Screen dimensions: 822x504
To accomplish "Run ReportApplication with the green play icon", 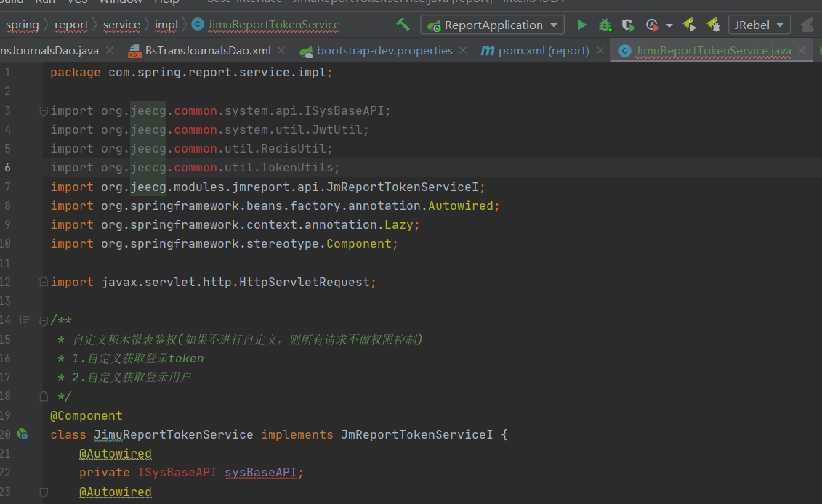I will click(x=581, y=25).
